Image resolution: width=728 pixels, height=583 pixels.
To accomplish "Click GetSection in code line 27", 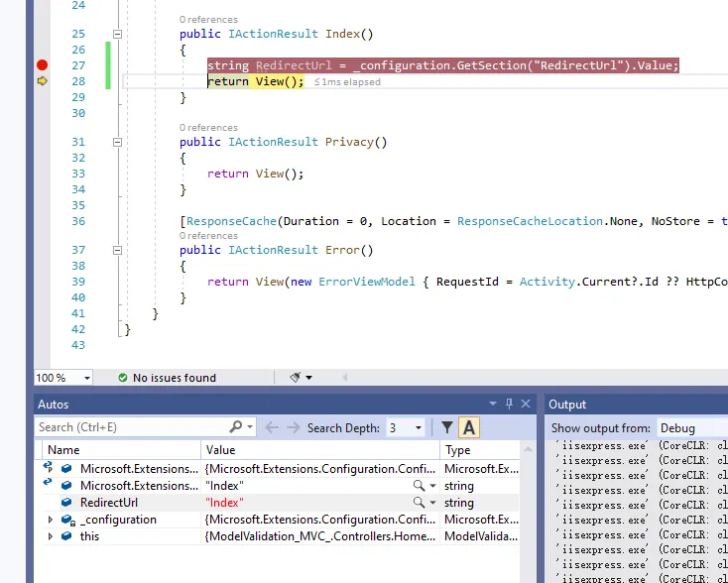I will click(x=492, y=65).
